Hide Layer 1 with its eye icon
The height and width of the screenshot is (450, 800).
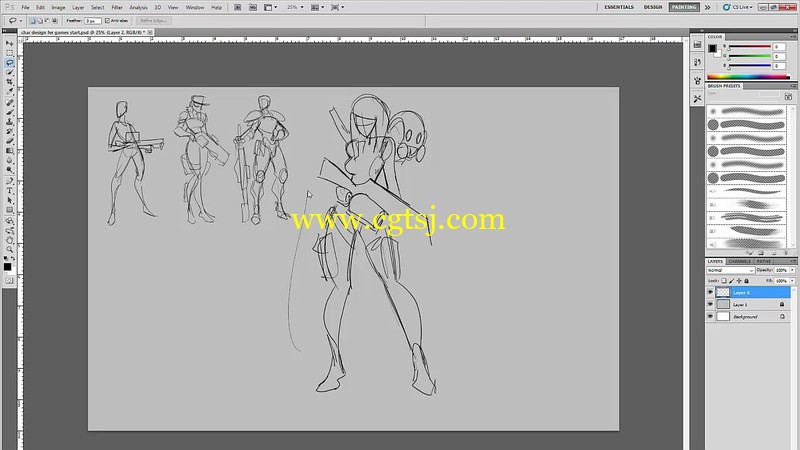[x=710, y=304]
